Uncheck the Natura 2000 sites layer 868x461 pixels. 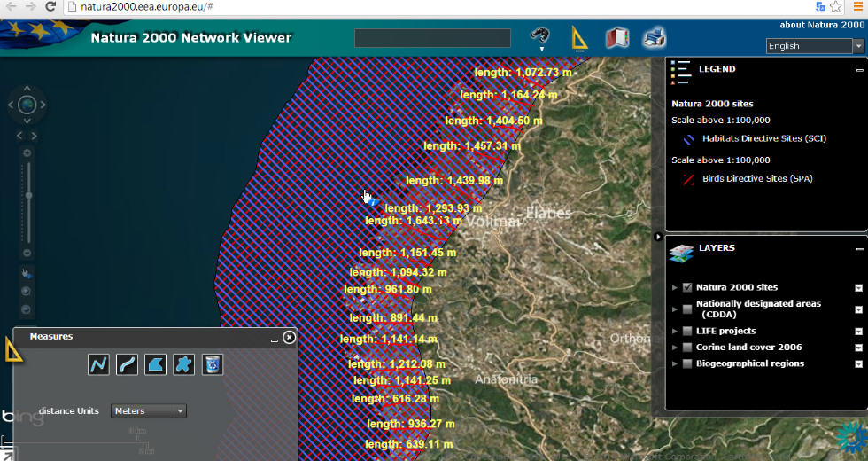coord(687,287)
